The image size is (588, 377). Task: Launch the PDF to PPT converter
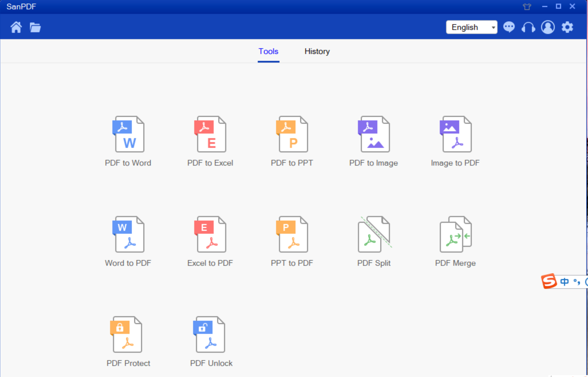click(x=292, y=140)
